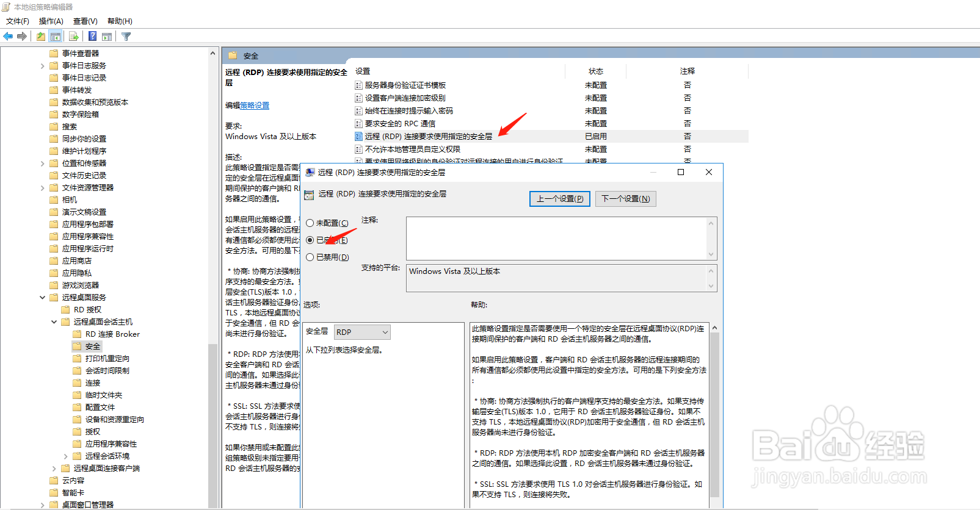Screen dimensions: 980x510
Task: Click the dialog's policy icon beside its heading
Action: tap(309, 195)
